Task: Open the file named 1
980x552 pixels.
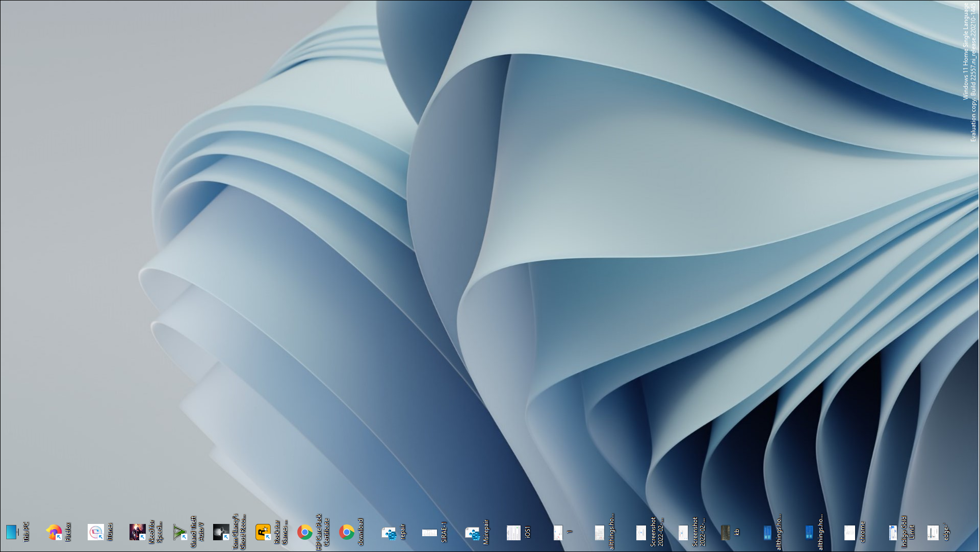Action: (557, 533)
